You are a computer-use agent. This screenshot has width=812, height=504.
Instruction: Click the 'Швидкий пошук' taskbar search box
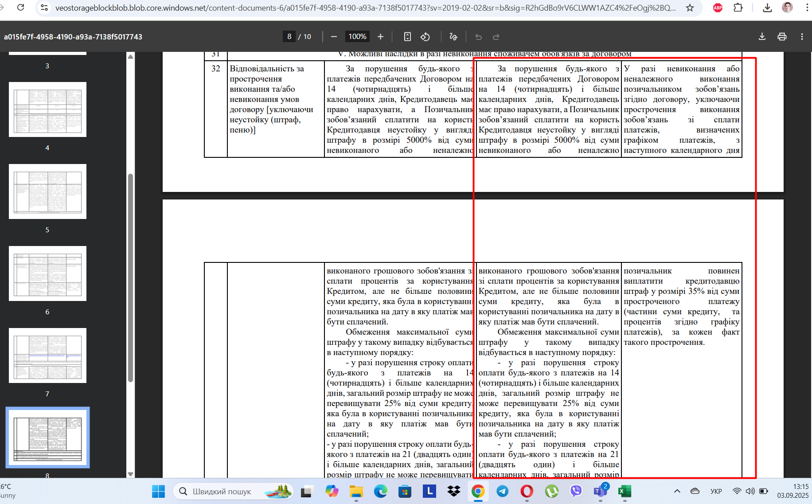(233, 491)
